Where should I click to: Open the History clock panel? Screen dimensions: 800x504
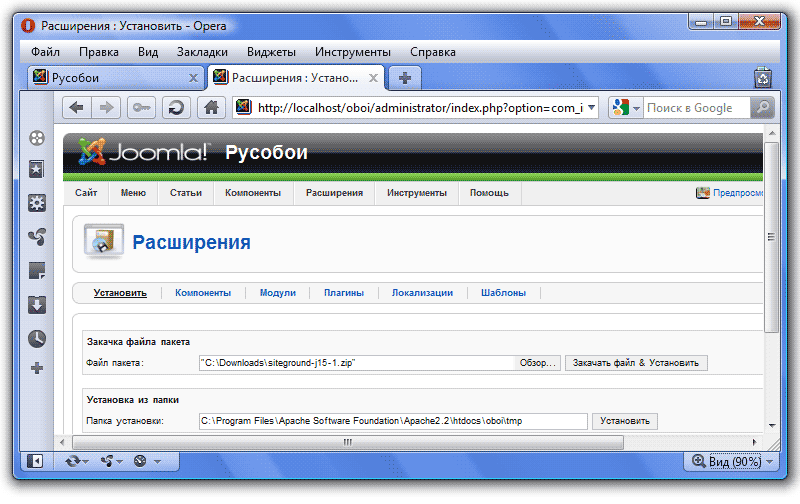click(x=37, y=337)
